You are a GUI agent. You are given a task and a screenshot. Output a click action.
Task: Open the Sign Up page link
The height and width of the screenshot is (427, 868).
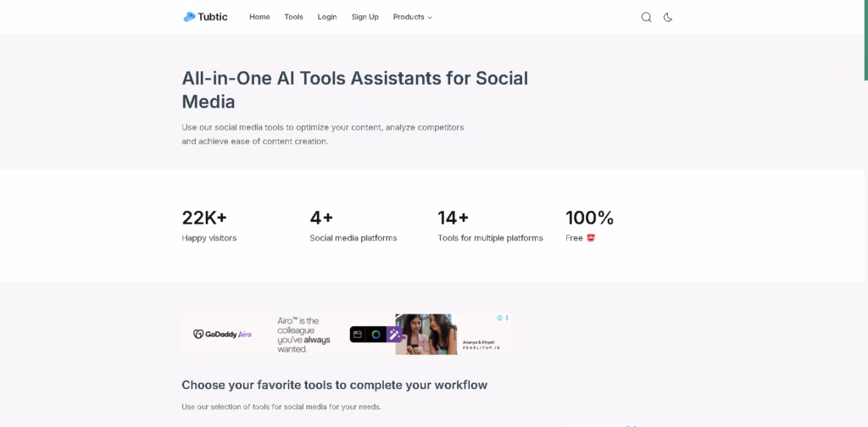tap(364, 17)
